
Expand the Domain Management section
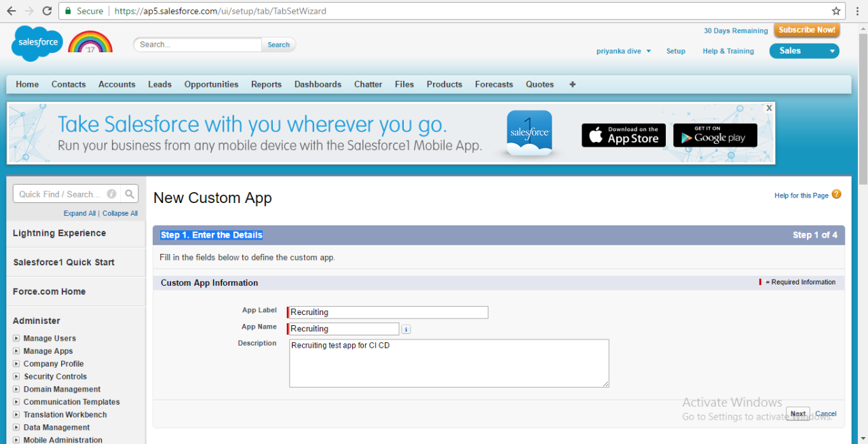17,389
